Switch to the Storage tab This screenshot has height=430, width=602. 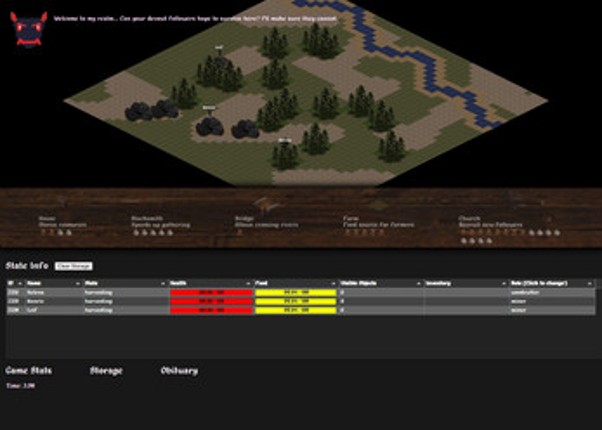click(x=106, y=371)
